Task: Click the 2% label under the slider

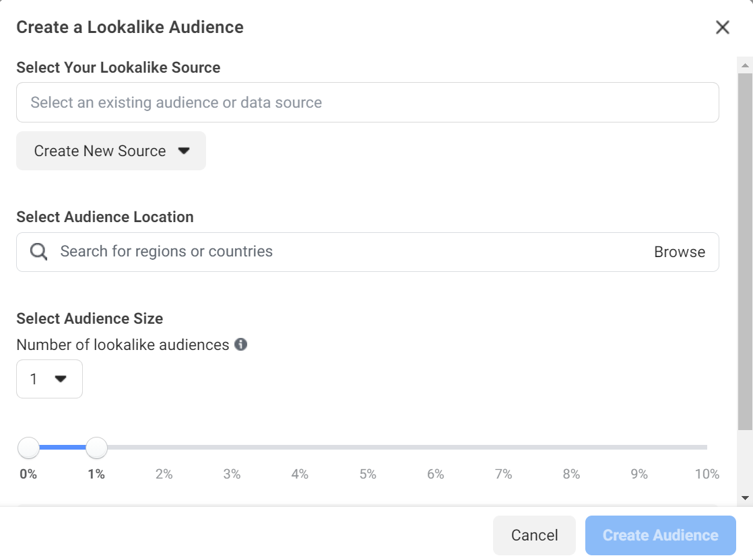Action: click(164, 474)
